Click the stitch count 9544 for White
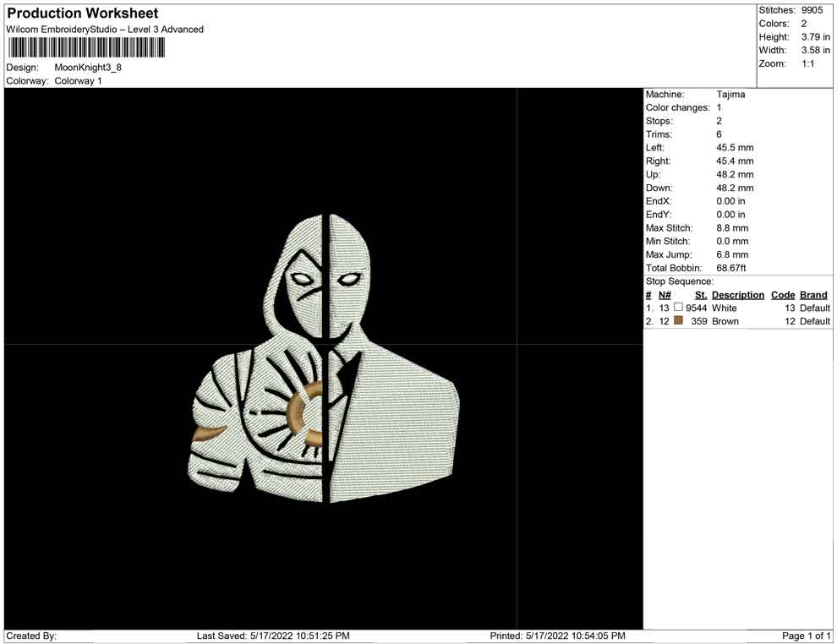 [696, 308]
